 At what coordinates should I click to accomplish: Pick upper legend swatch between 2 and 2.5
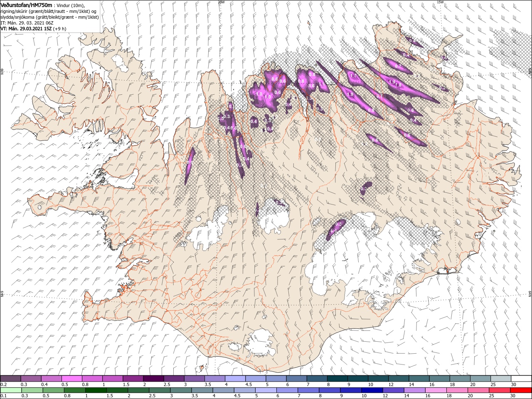[153, 379]
